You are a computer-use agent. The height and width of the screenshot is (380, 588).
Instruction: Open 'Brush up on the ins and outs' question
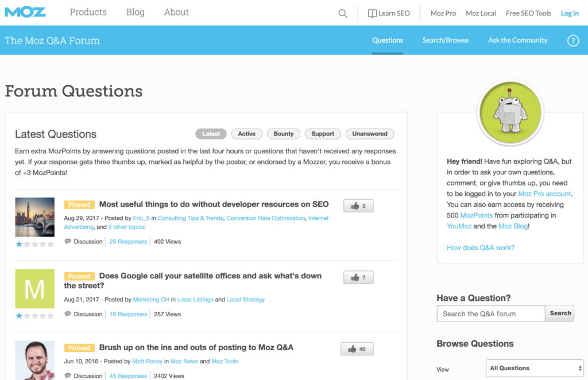coord(196,347)
